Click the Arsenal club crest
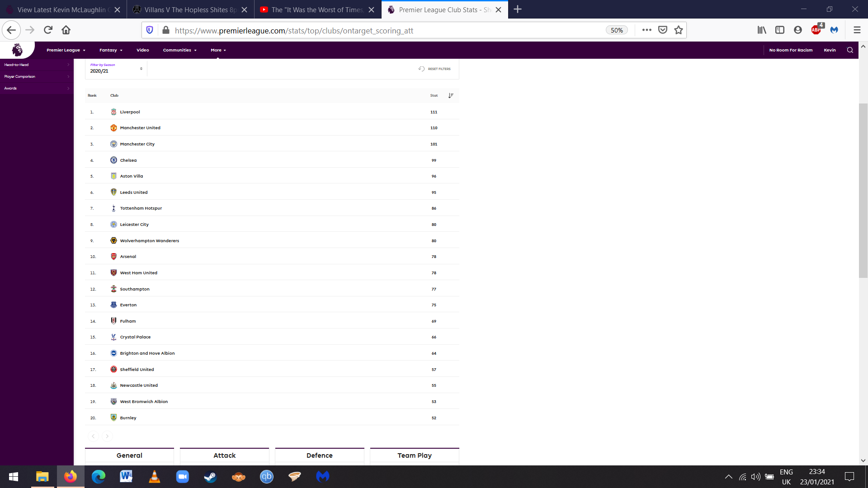 point(113,256)
